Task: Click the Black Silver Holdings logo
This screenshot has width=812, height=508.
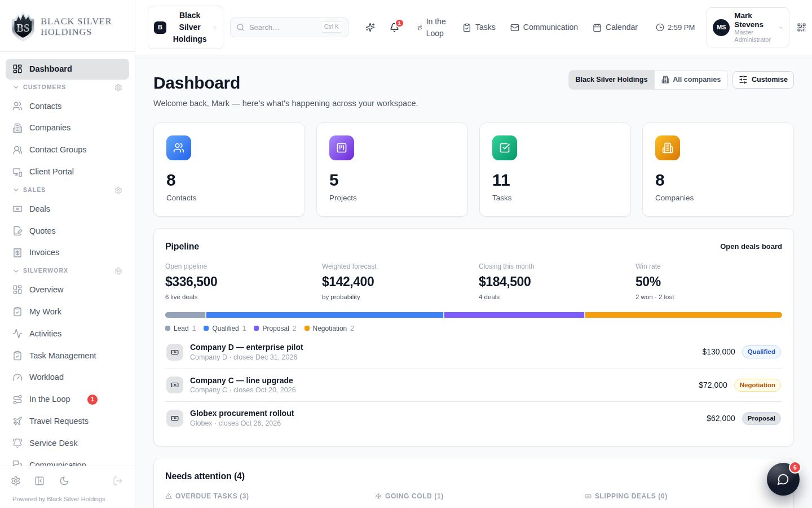Action: coord(62,27)
